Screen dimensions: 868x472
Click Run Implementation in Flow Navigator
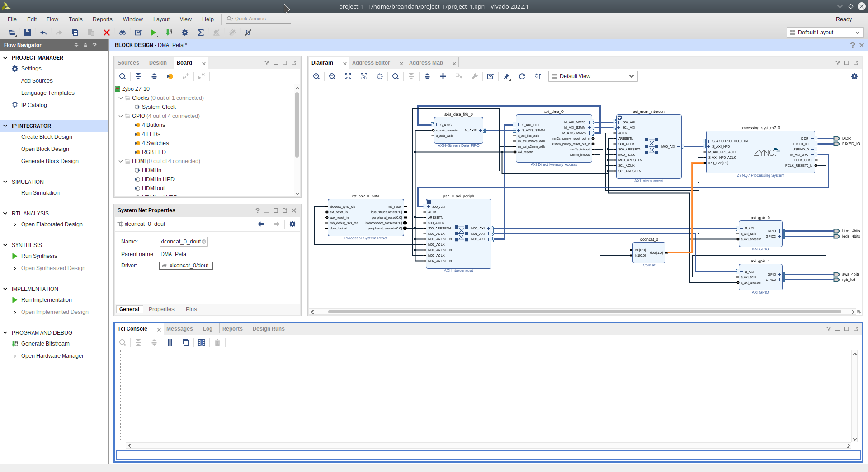pos(46,300)
